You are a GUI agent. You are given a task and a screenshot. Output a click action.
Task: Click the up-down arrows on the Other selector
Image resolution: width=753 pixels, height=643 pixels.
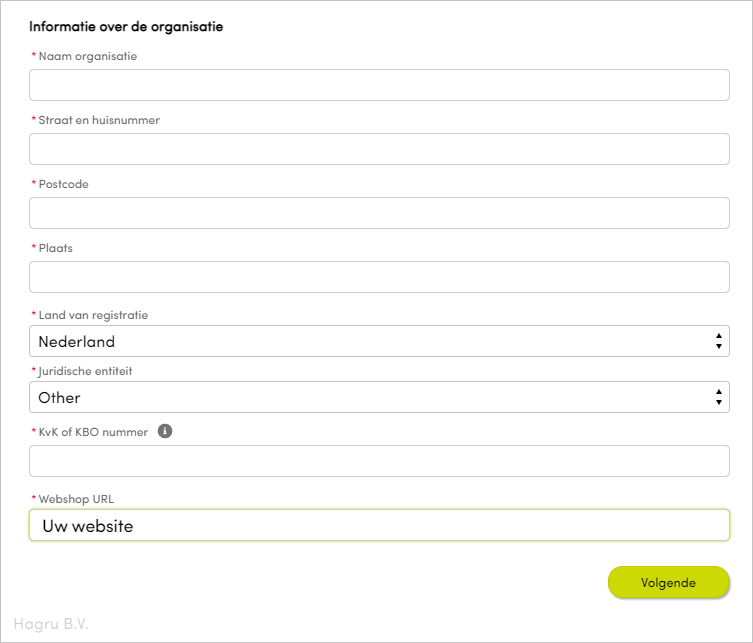718,397
